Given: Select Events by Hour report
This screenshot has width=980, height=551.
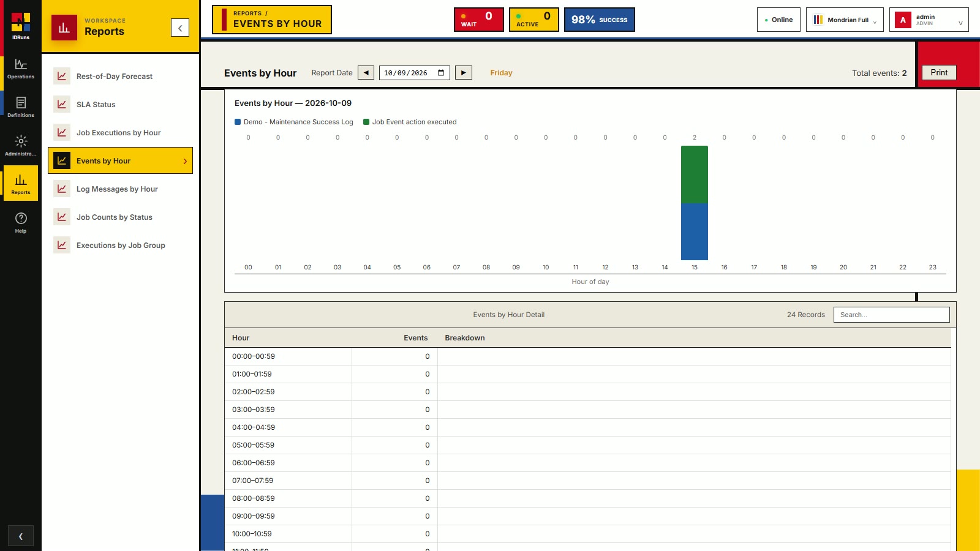Looking at the screenshot, I should [120, 161].
